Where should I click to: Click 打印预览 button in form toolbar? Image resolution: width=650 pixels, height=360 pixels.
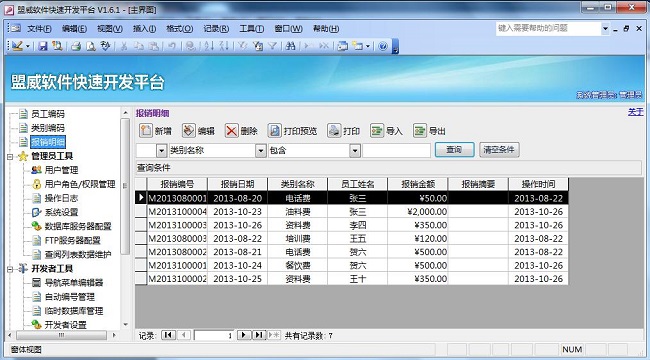point(292,131)
